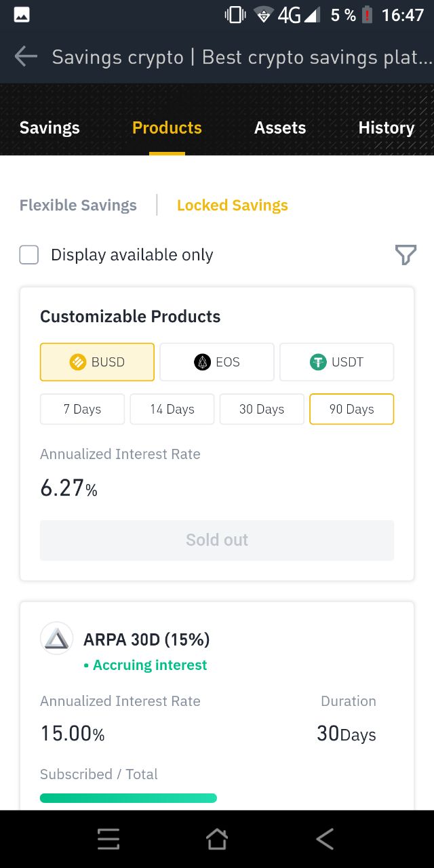
Task: Select BUSD coin option
Action: click(97, 362)
